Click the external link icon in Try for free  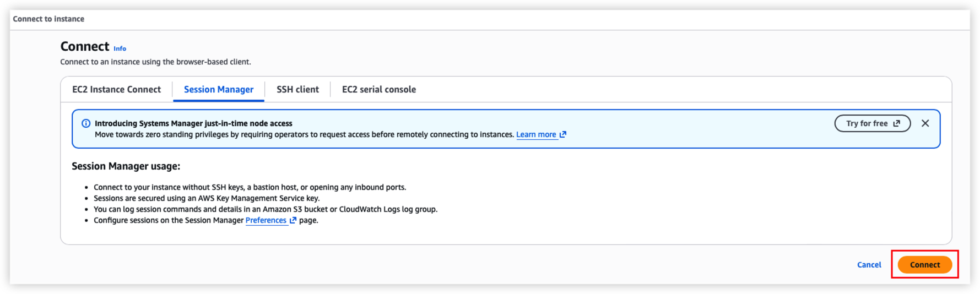(897, 123)
